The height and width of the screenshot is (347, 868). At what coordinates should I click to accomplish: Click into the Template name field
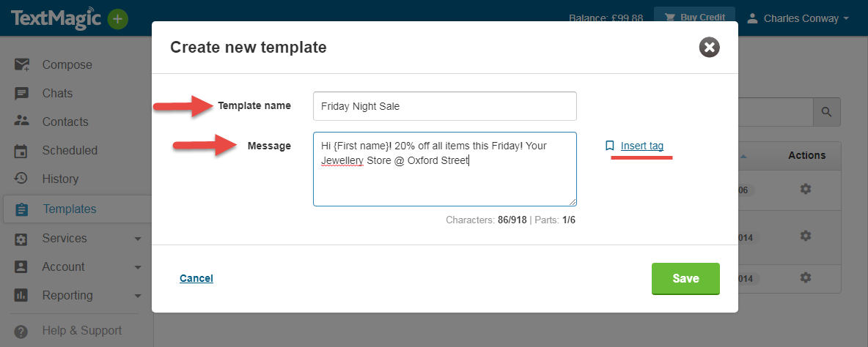pyautogui.click(x=444, y=106)
